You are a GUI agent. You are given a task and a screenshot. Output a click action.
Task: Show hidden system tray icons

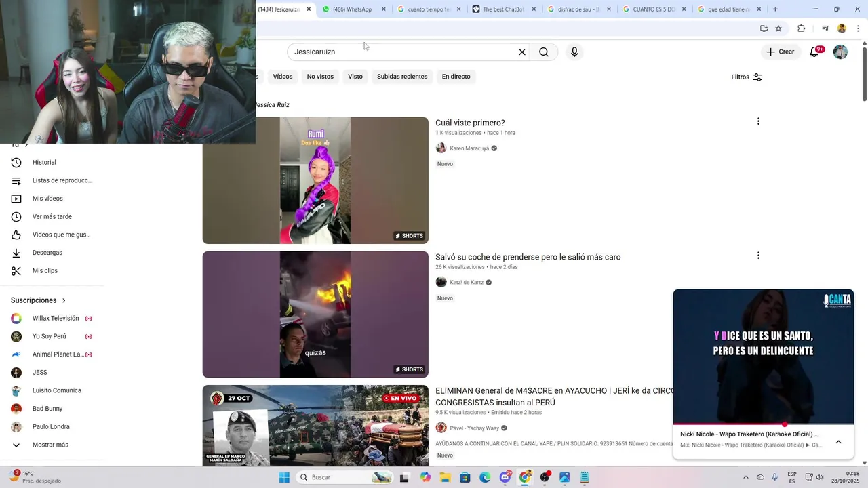coord(746,477)
